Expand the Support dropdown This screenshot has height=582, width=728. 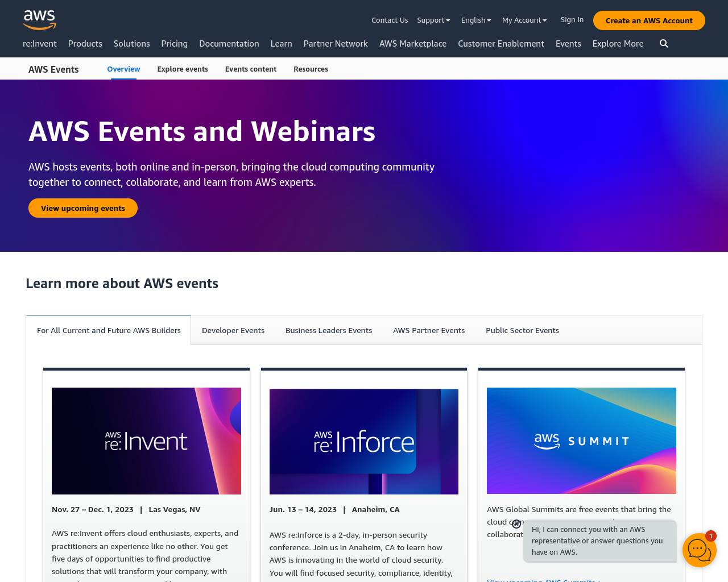(433, 20)
